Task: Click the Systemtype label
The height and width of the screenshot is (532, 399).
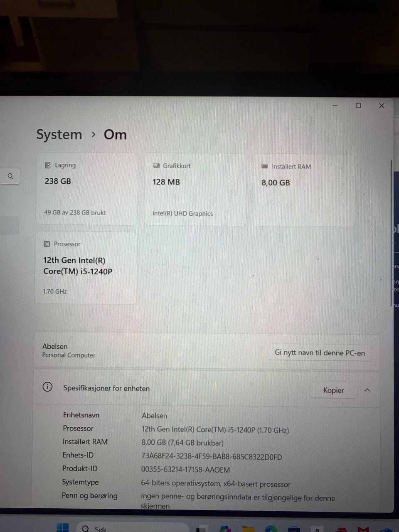Action: (x=80, y=482)
